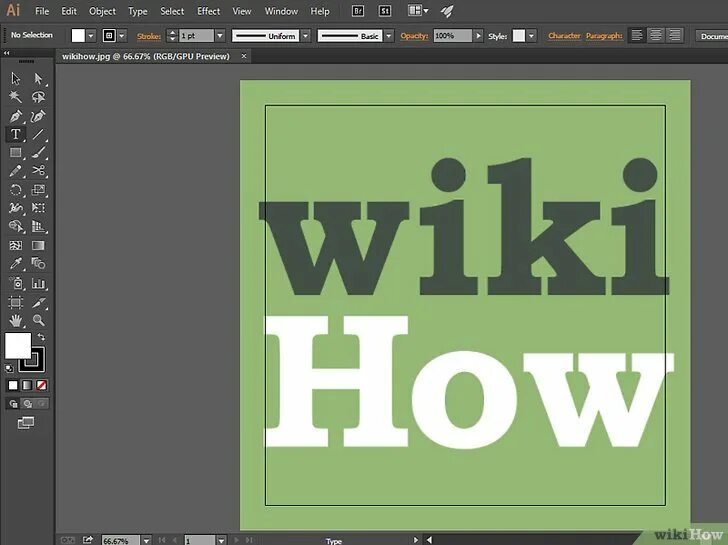This screenshot has width=728, height=545.
Task: Align paragraph text center
Action: click(656, 35)
